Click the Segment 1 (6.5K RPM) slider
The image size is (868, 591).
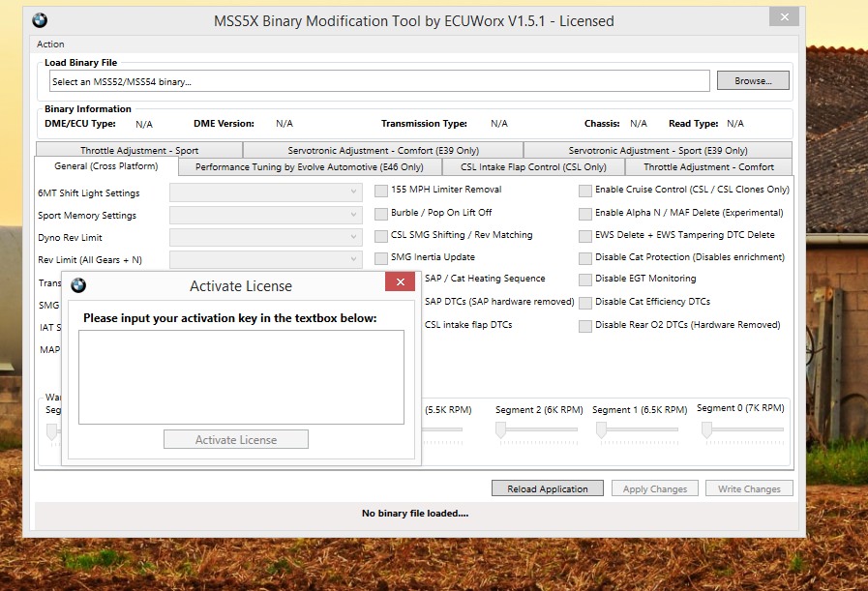pyautogui.click(x=637, y=431)
